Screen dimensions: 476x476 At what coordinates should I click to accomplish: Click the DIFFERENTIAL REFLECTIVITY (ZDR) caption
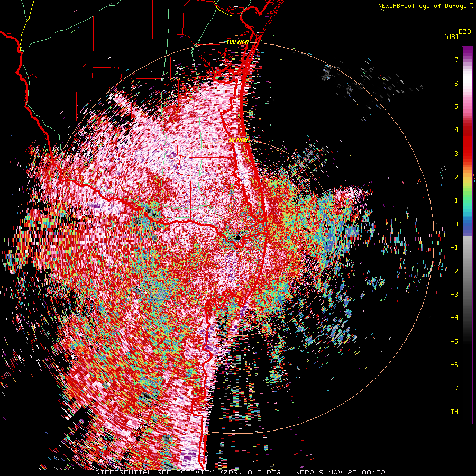(x=170, y=472)
